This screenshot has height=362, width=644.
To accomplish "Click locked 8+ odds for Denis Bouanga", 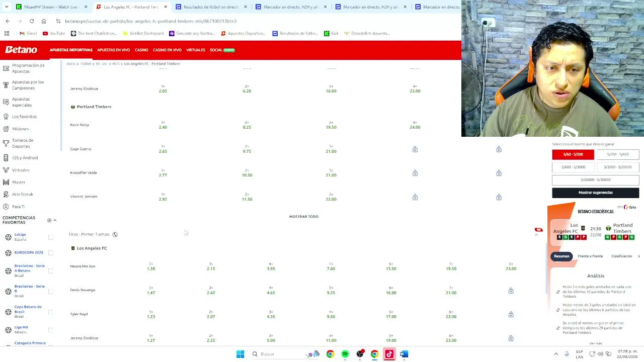I will pyautogui.click(x=511, y=291).
